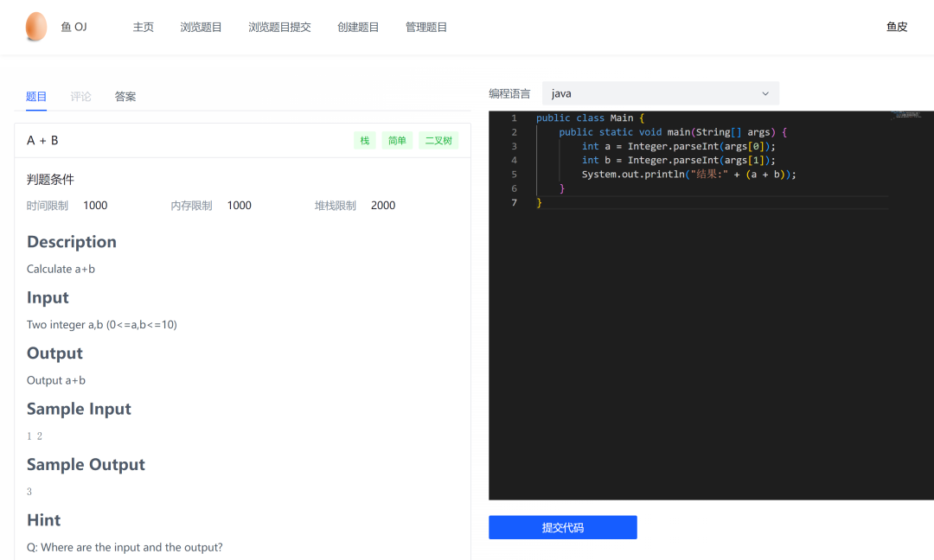Click the egg logo icon
Screen dimensions: 934x560
coord(35,27)
